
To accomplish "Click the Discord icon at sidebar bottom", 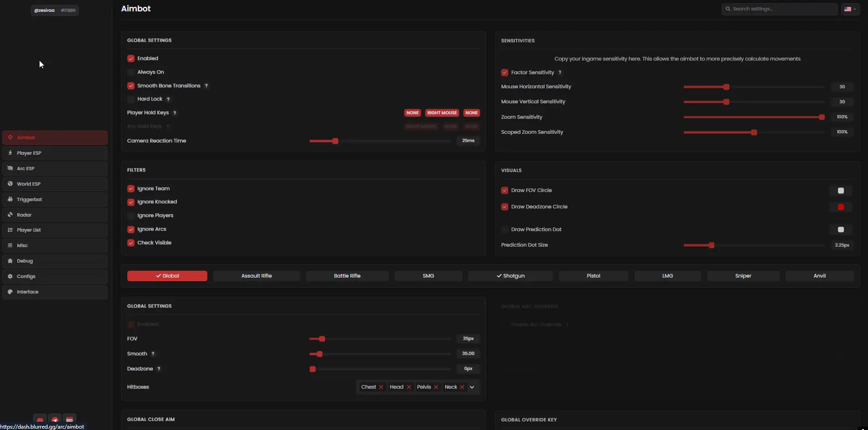I will (40, 420).
